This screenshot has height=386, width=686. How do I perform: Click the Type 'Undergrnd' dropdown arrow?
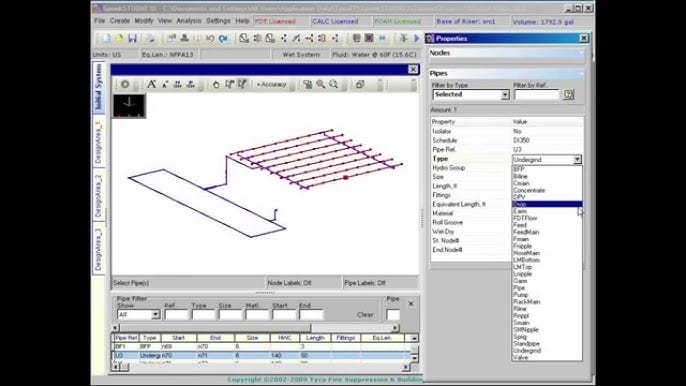tap(577, 160)
